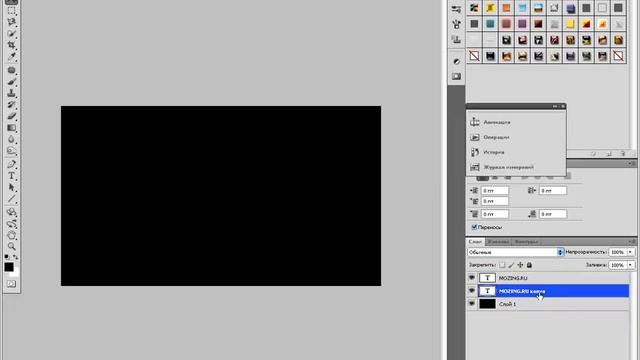The height and width of the screenshot is (360, 640).
Task: Open the Непрозрачность opacity slider arrow
Action: click(x=631, y=252)
